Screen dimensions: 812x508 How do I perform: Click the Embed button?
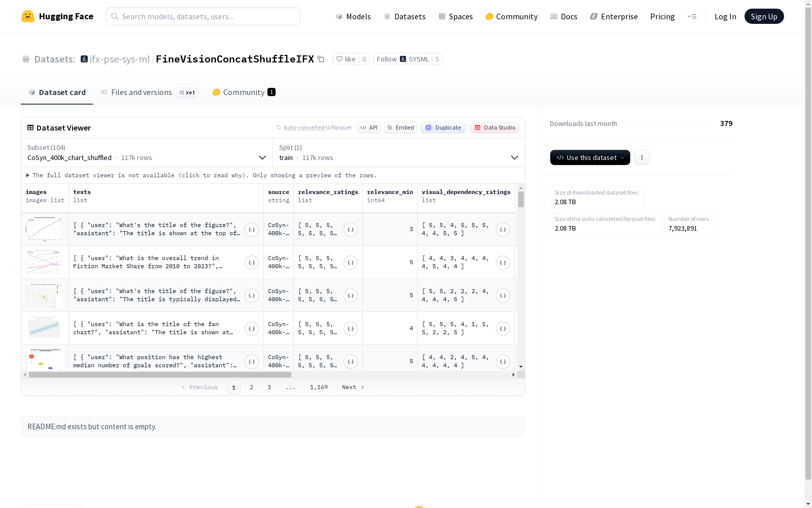click(x=400, y=128)
